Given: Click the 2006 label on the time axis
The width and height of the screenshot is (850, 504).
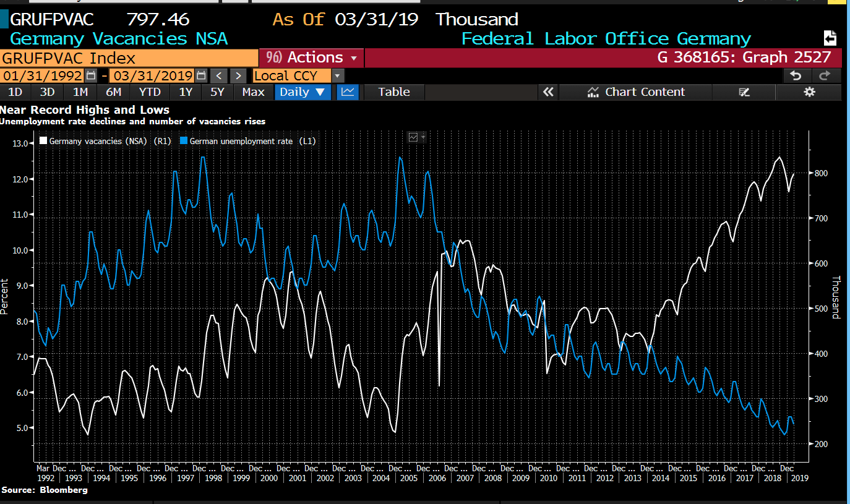Looking at the screenshot, I should click(437, 477).
